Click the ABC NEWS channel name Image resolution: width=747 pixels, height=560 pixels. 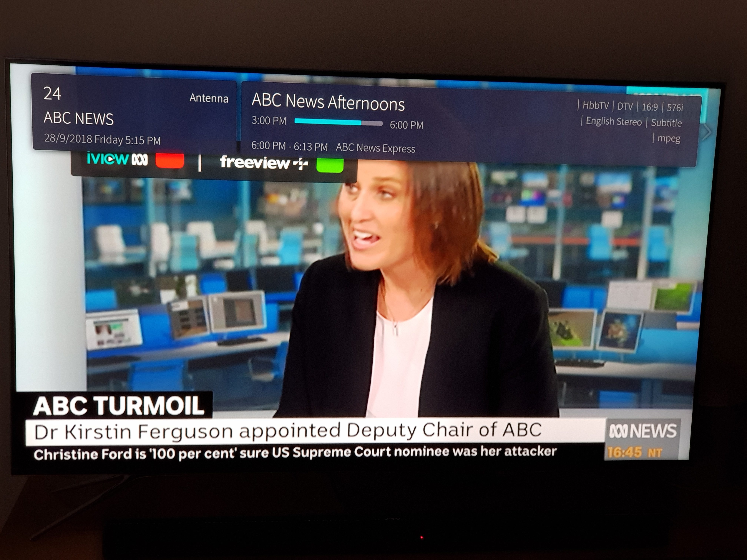[x=79, y=118]
